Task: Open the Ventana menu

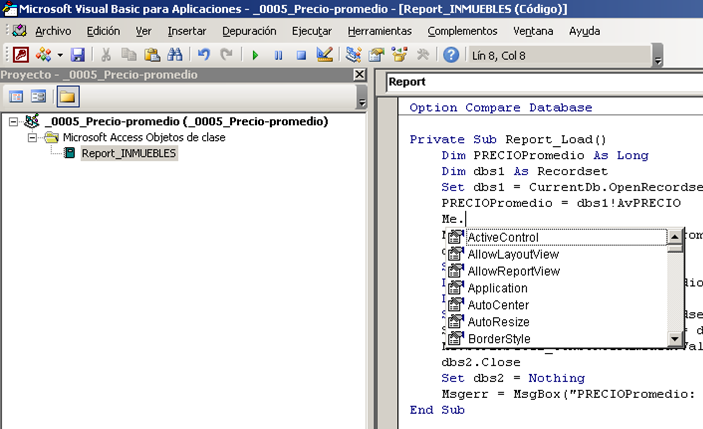Action: (x=533, y=31)
